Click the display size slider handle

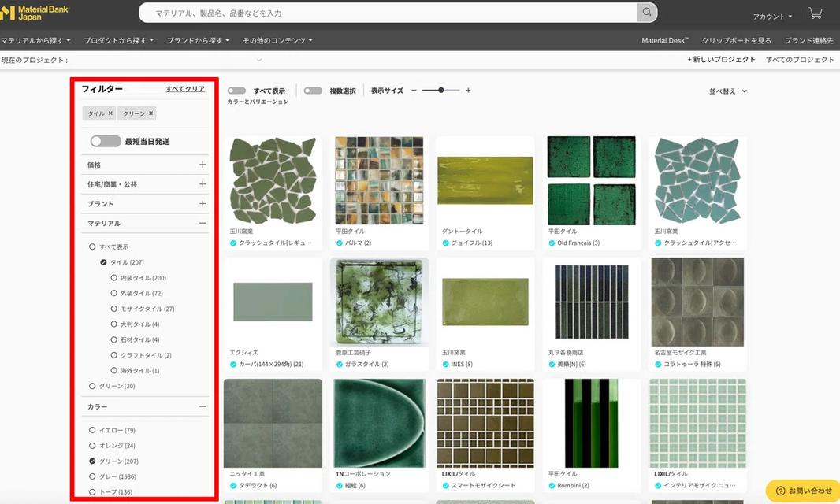[x=441, y=91]
